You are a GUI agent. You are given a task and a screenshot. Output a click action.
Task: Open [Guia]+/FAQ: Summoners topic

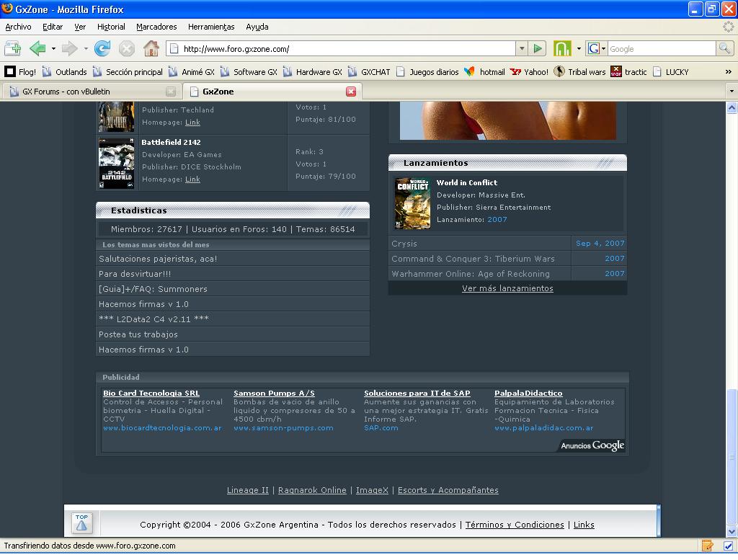(153, 289)
